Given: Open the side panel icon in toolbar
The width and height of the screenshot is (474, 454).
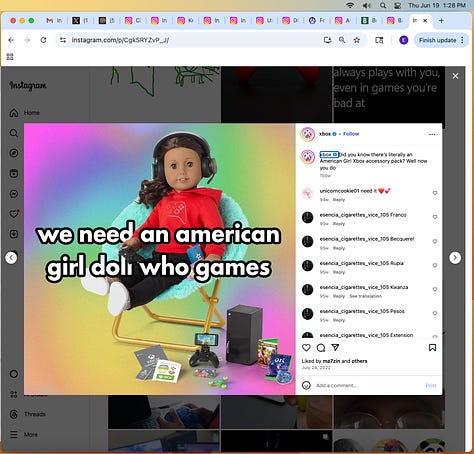Looking at the screenshot, I should click(x=379, y=40).
